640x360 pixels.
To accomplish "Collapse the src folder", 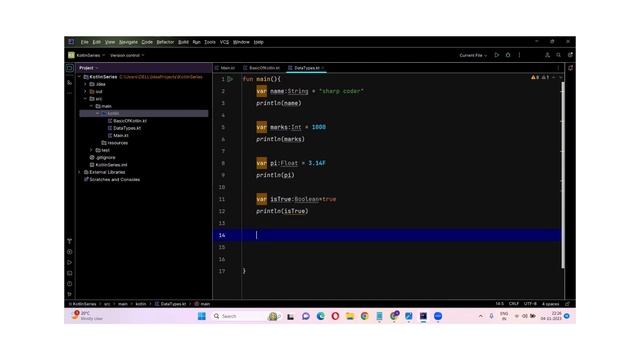I will pos(86,99).
